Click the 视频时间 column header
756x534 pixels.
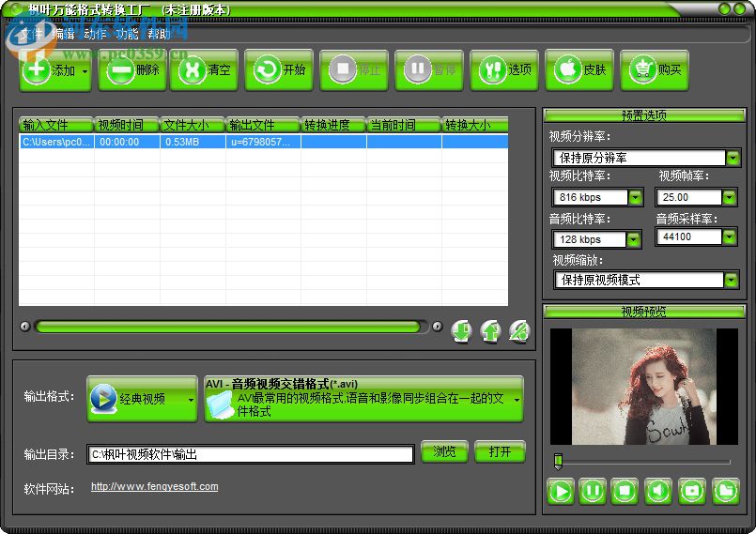click(127, 125)
